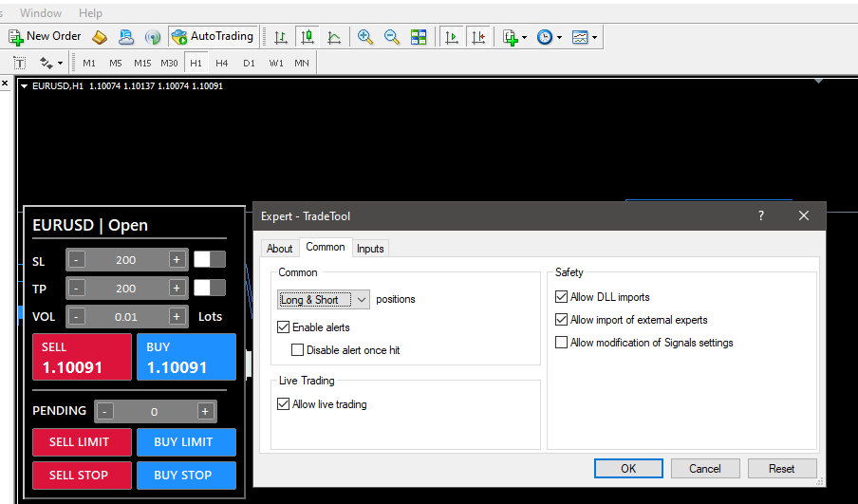858x504 pixels.
Task: Uncheck Allow DLL imports
Action: (x=561, y=296)
